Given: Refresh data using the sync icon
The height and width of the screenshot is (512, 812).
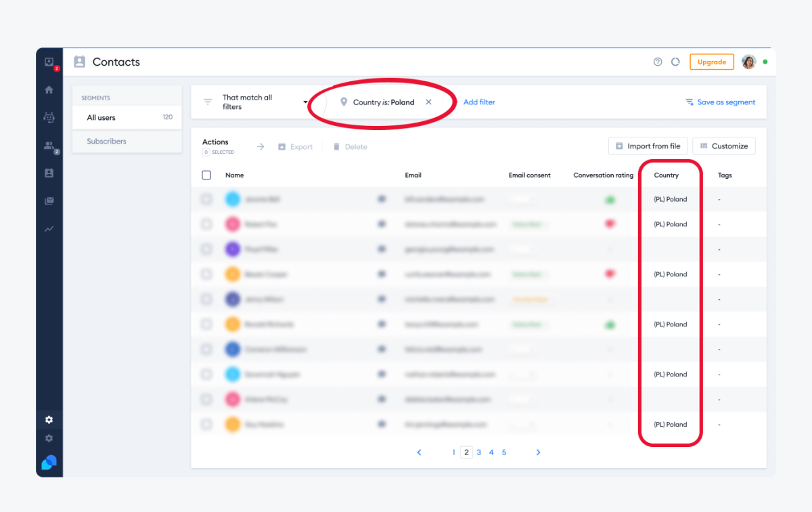Looking at the screenshot, I should [675, 62].
